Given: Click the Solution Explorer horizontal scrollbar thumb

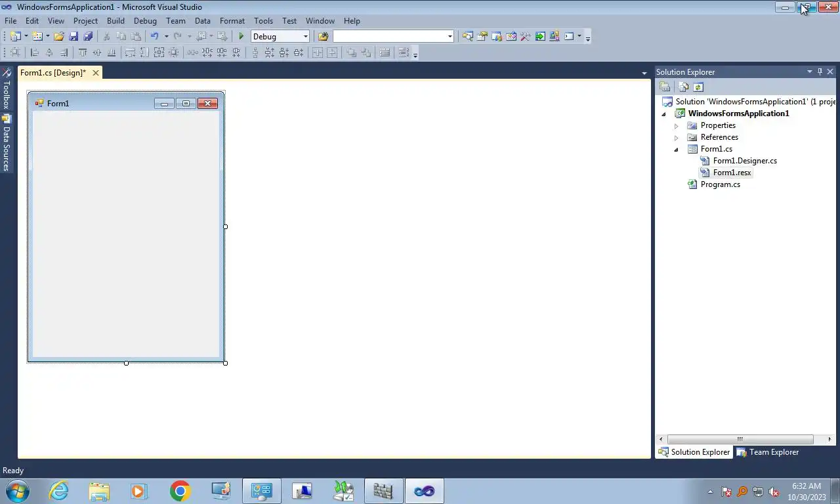Looking at the screenshot, I should click(x=740, y=439).
